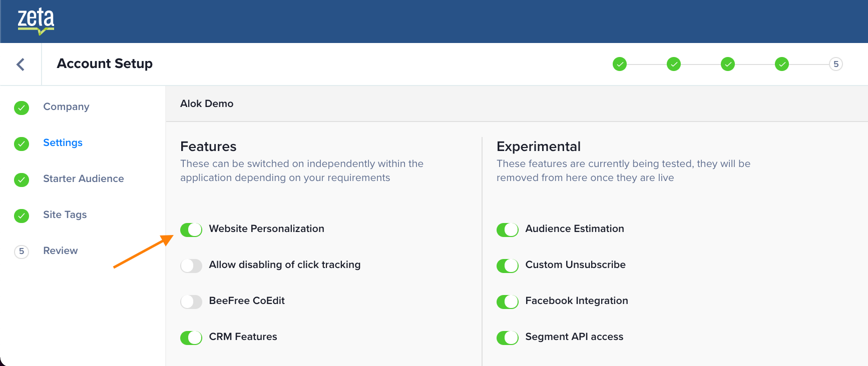
Task: Jump to step 5 in progress tracker
Action: [x=835, y=64]
